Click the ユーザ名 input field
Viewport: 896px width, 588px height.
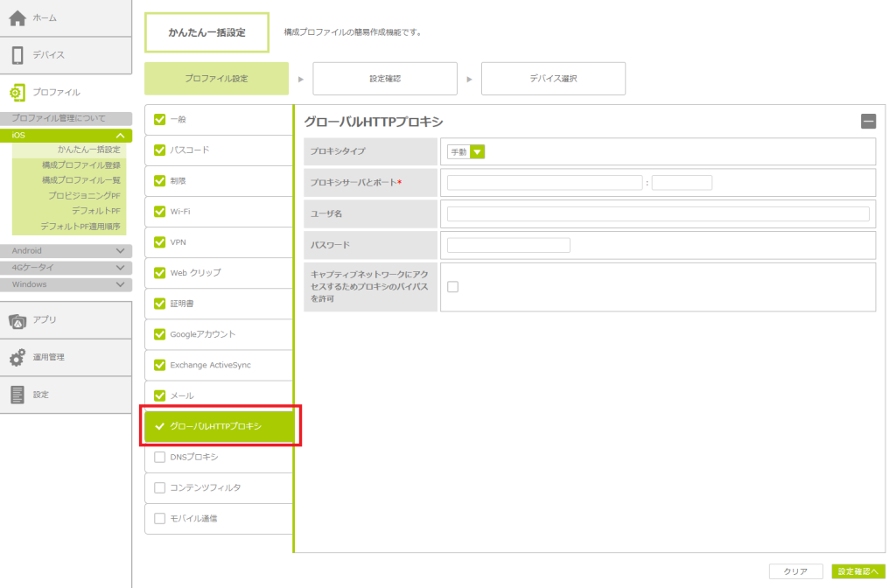[x=657, y=213]
